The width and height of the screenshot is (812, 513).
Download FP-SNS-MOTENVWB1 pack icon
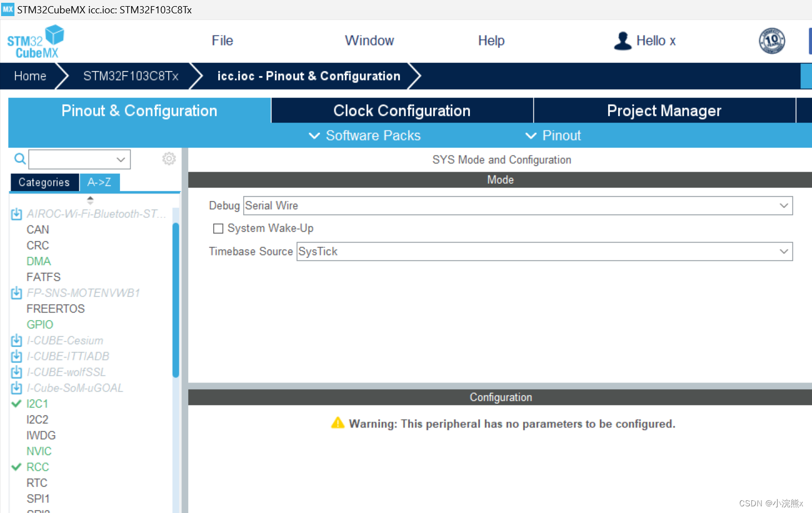[x=17, y=293]
